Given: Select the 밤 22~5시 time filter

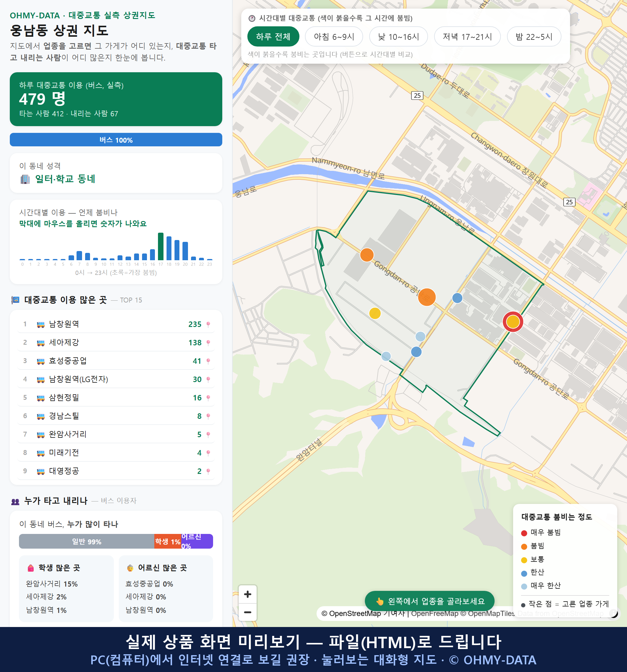Looking at the screenshot, I should click(534, 36).
